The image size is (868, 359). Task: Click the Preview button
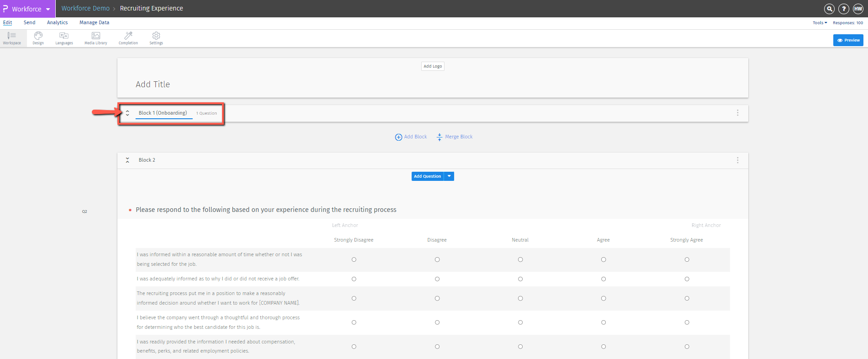[848, 40]
